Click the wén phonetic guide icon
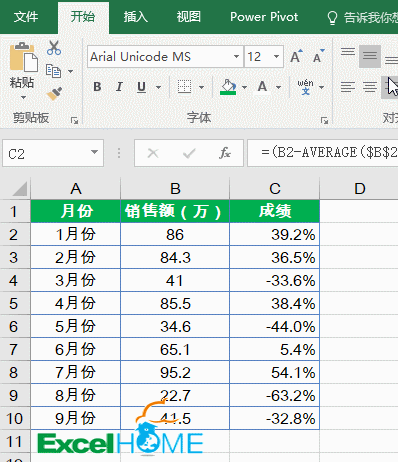 305,87
